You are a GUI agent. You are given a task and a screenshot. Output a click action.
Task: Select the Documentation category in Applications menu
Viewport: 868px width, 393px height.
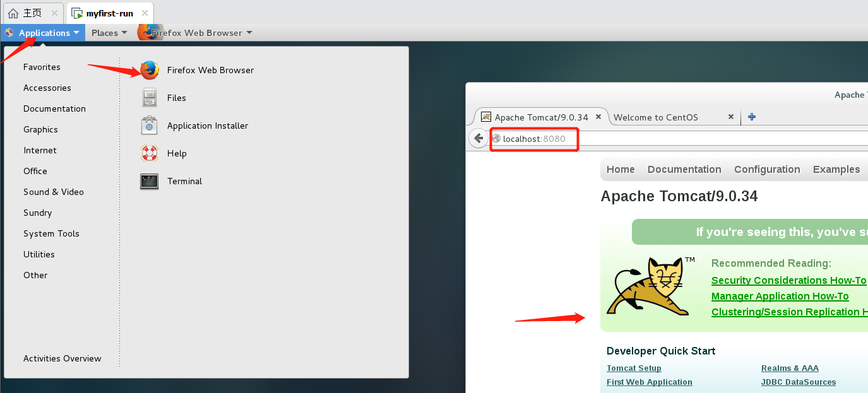pos(54,109)
